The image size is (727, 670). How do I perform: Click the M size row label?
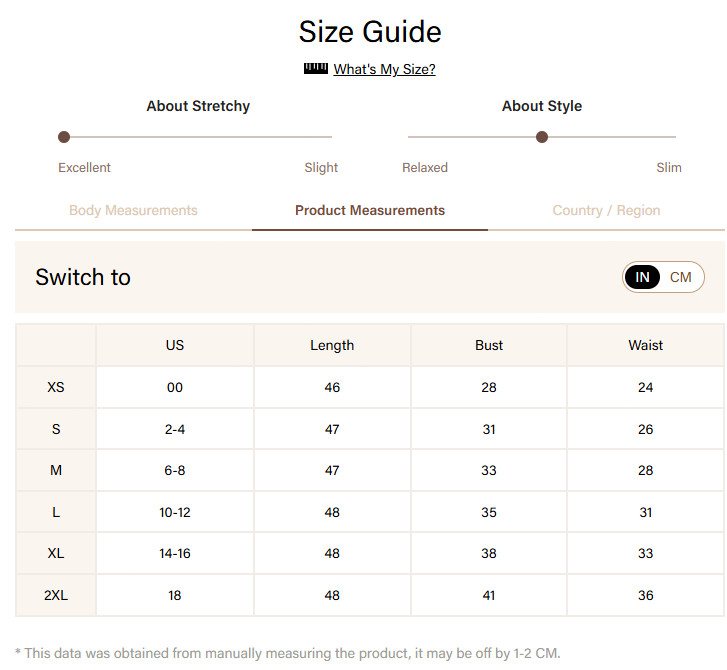(x=56, y=470)
